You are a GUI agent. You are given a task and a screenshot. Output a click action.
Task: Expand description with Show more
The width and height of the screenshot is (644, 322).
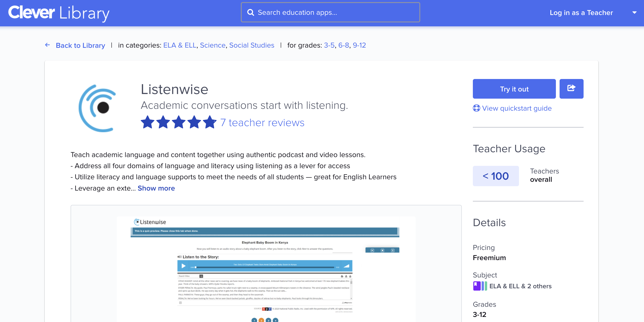[156, 188]
